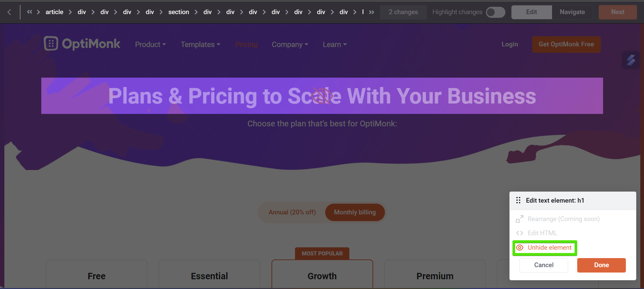Click the Done button
The width and height of the screenshot is (644, 289).
601,265
